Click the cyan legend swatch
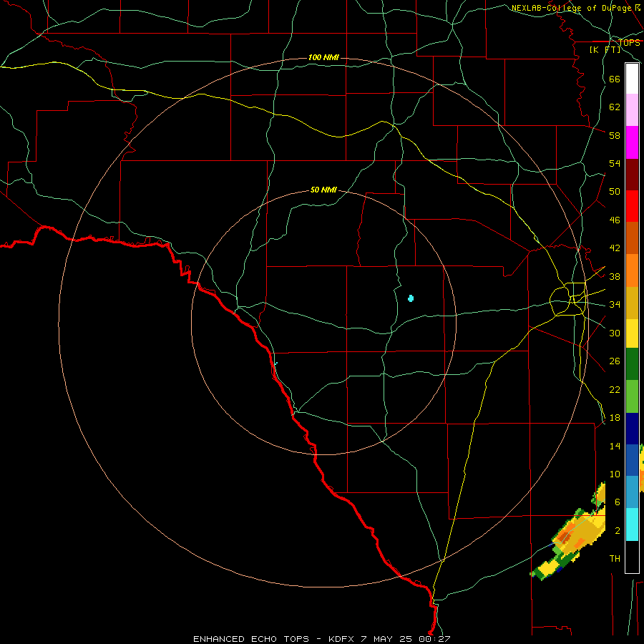 pyautogui.click(x=632, y=525)
